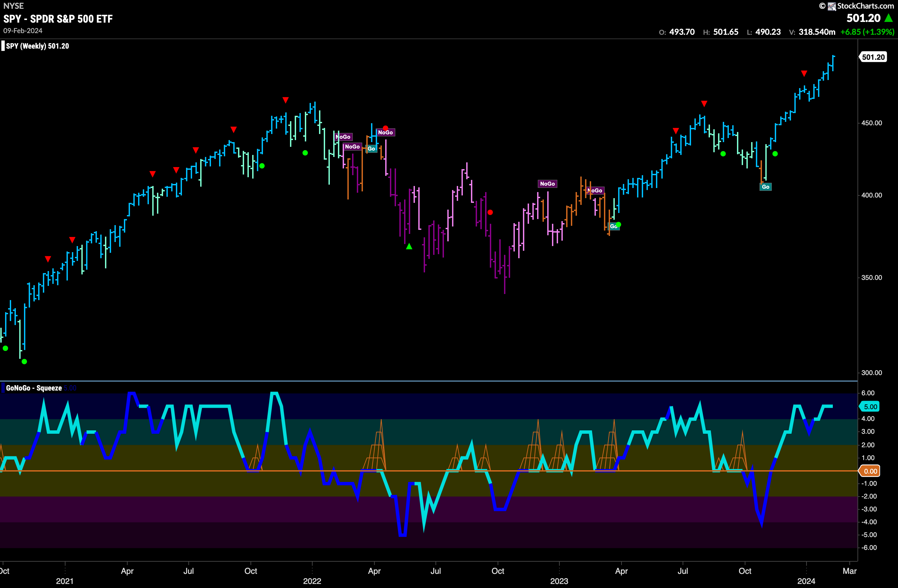Click the Go signal label at March 2023
This screenshot has height=588, width=898.
tap(613, 226)
